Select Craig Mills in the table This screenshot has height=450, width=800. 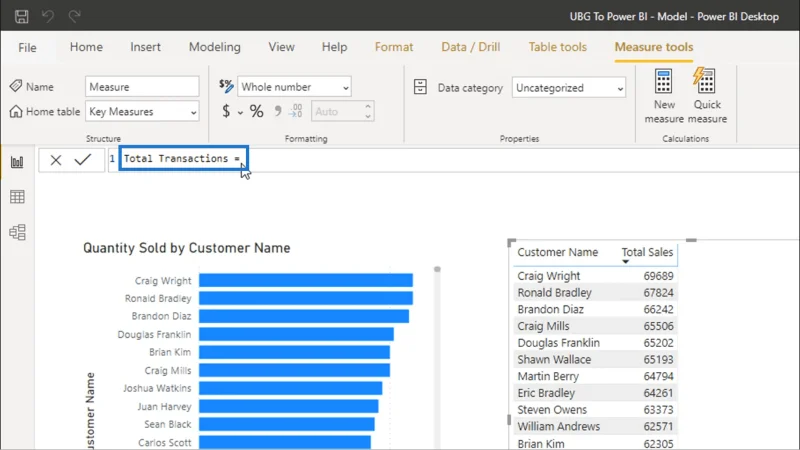tap(543, 326)
